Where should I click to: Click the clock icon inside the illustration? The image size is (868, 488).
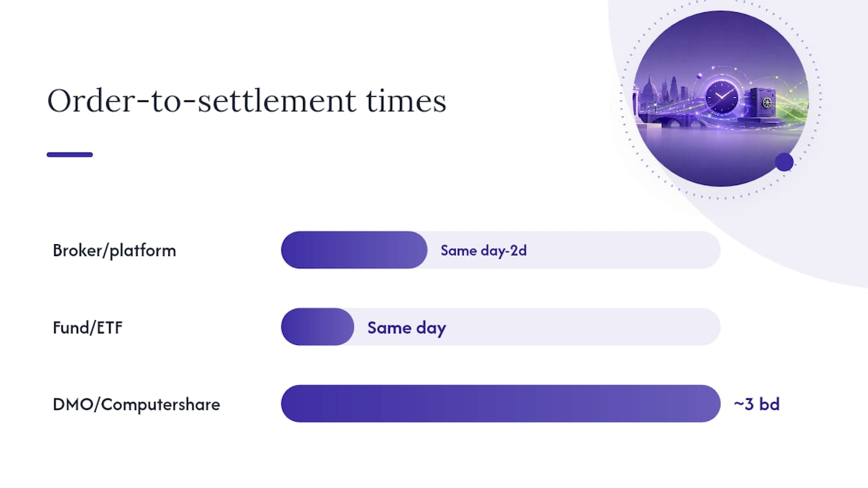(x=723, y=97)
